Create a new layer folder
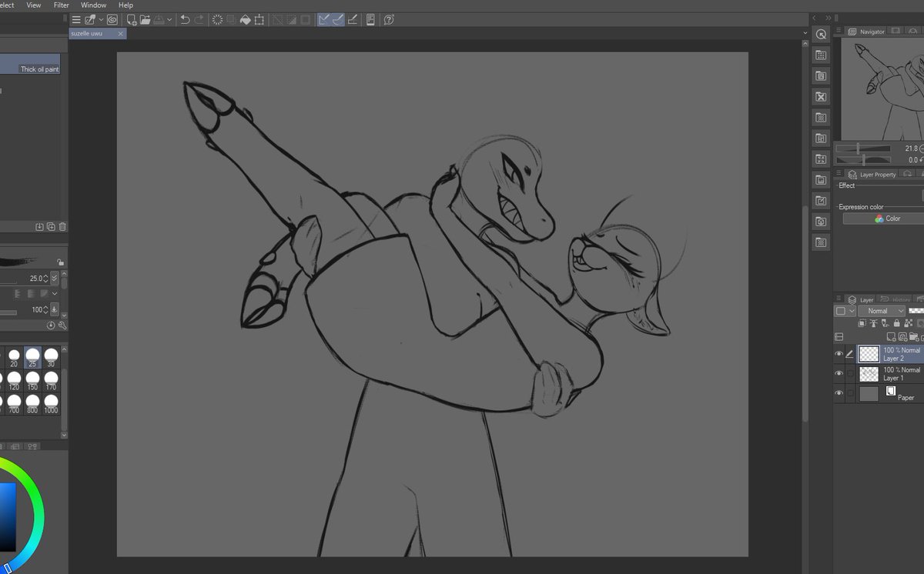 point(912,337)
